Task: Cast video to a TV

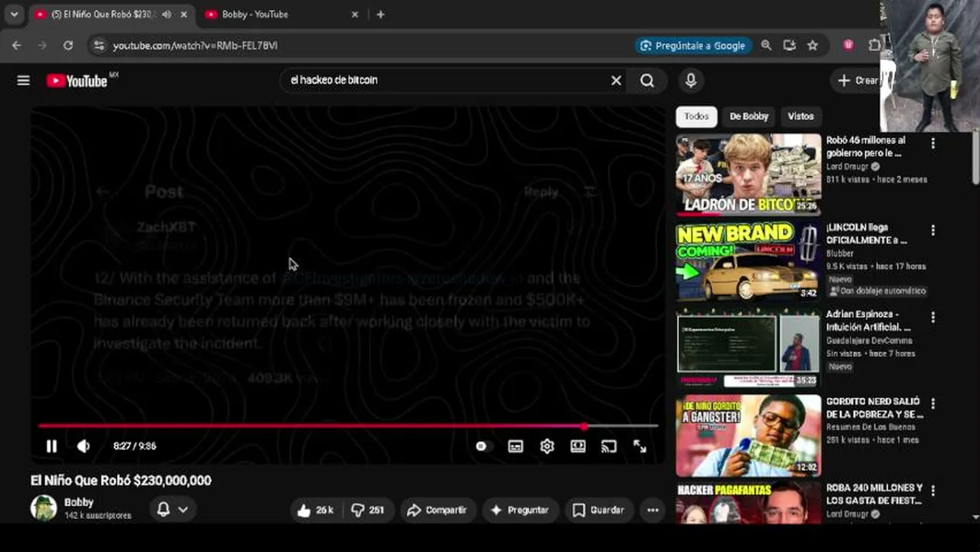Action: (609, 446)
